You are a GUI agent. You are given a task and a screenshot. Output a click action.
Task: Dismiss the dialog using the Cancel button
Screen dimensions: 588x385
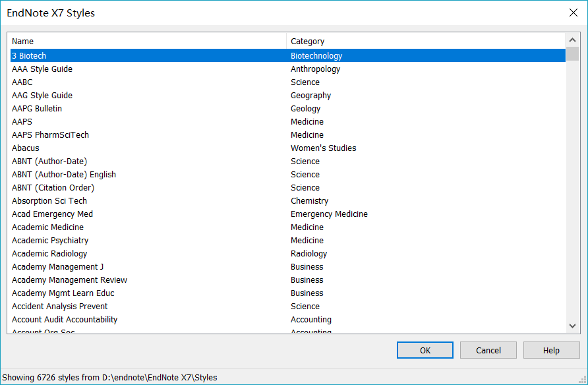coord(488,350)
